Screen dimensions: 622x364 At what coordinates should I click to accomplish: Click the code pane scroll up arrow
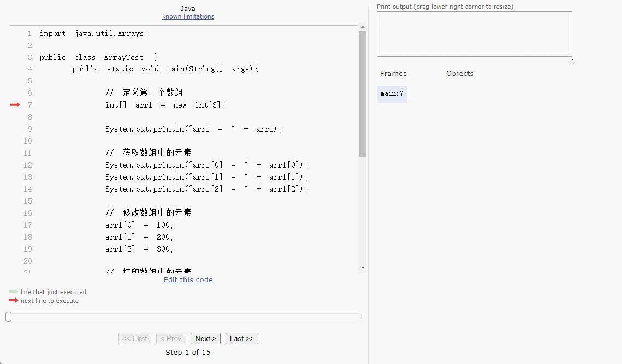pyautogui.click(x=363, y=27)
